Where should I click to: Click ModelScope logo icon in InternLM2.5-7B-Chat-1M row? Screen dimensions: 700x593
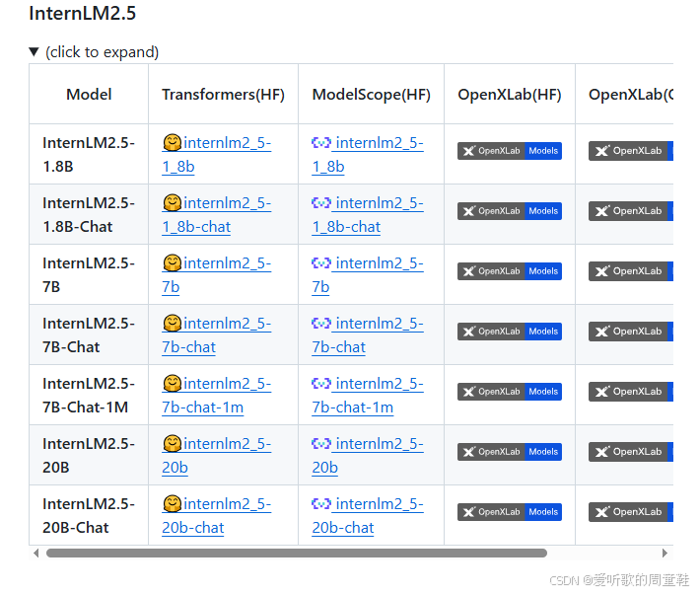click(x=321, y=384)
